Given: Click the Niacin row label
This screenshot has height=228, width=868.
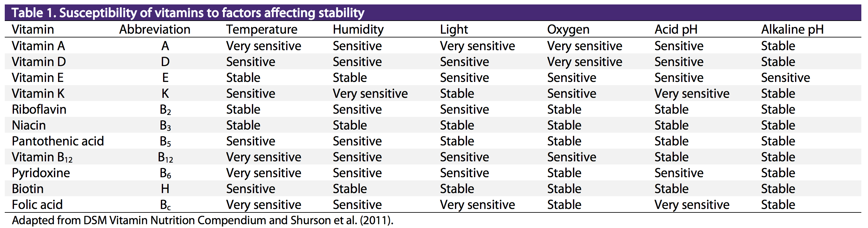Looking at the screenshot, I should click(x=29, y=125).
